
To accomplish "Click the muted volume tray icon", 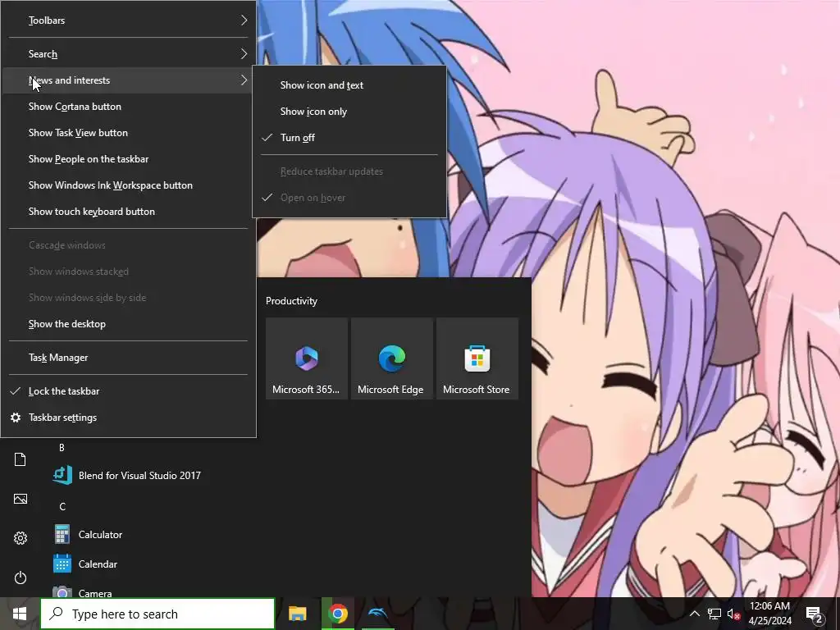I will tap(733, 614).
